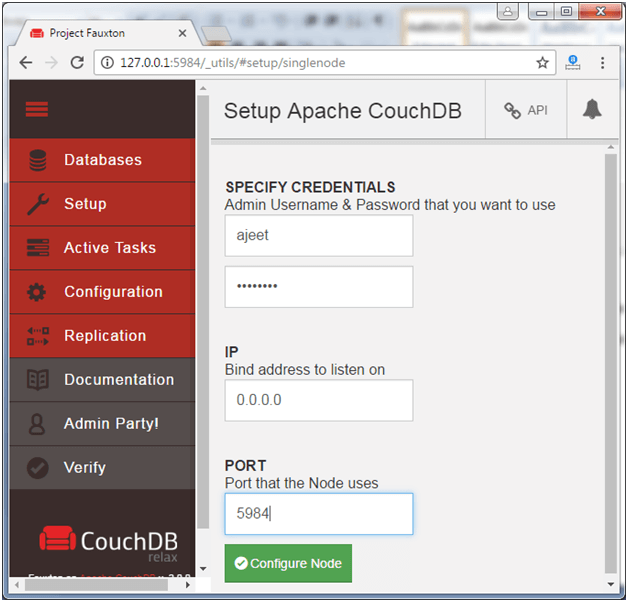Screen dimensions: 628x602
Task: Bookmark page with star icon
Action: tap(542, 62)
